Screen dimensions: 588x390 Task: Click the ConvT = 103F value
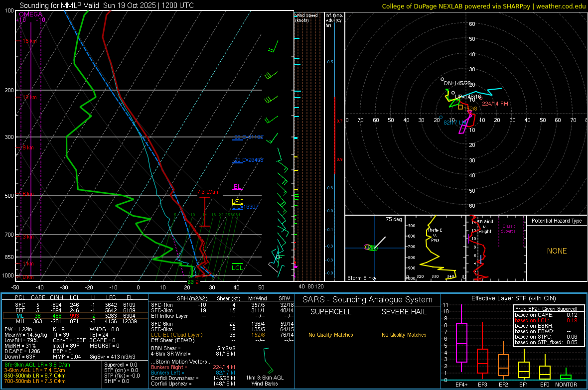69,341
